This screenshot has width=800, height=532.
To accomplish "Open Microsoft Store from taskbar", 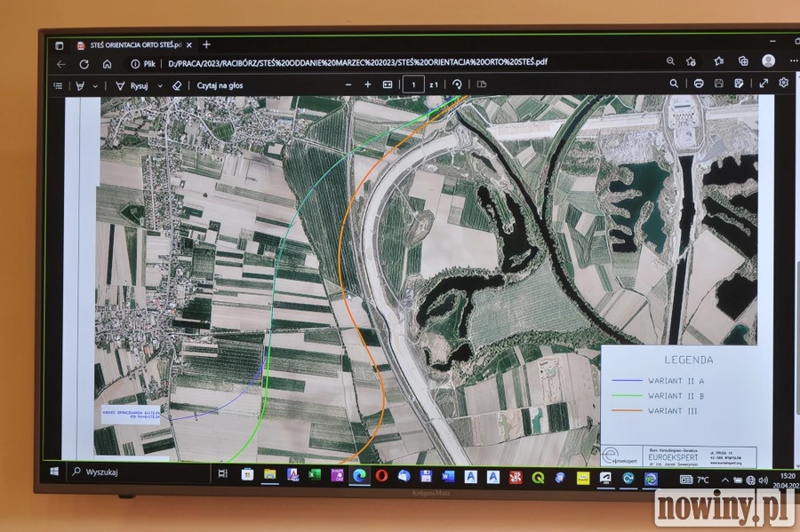I will point(247,474).
